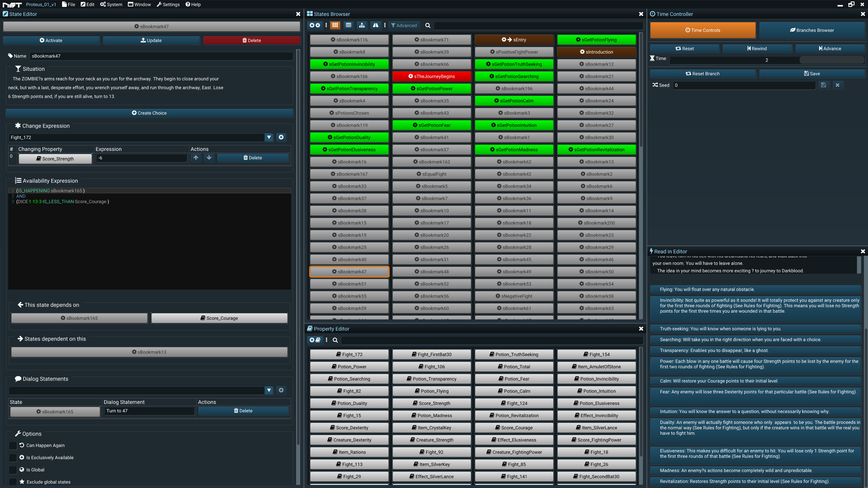Click the Create Choice button

pyautogui.click(x=149, y=113)
